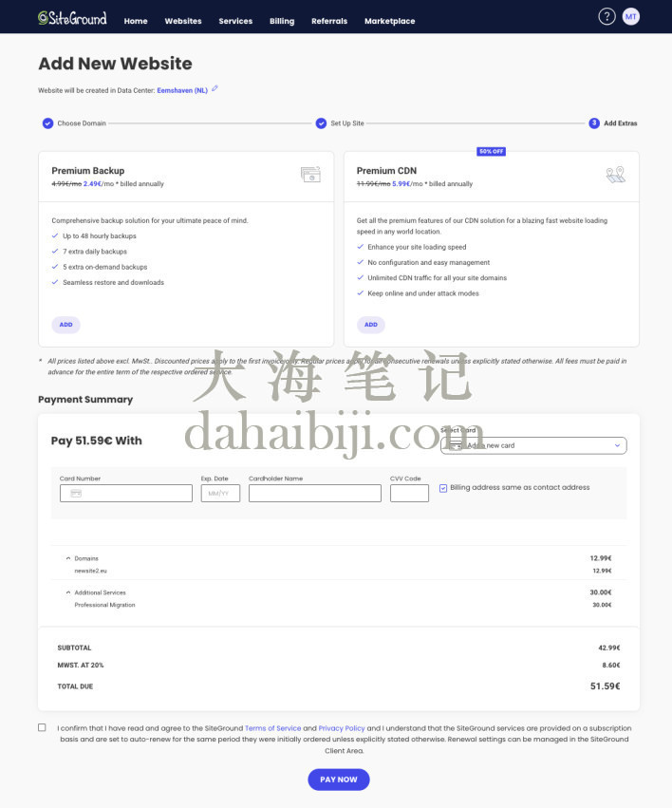The image size is (672, 808).
Task: Click the SiteGround logo
Action: click(x=72, y=18)
